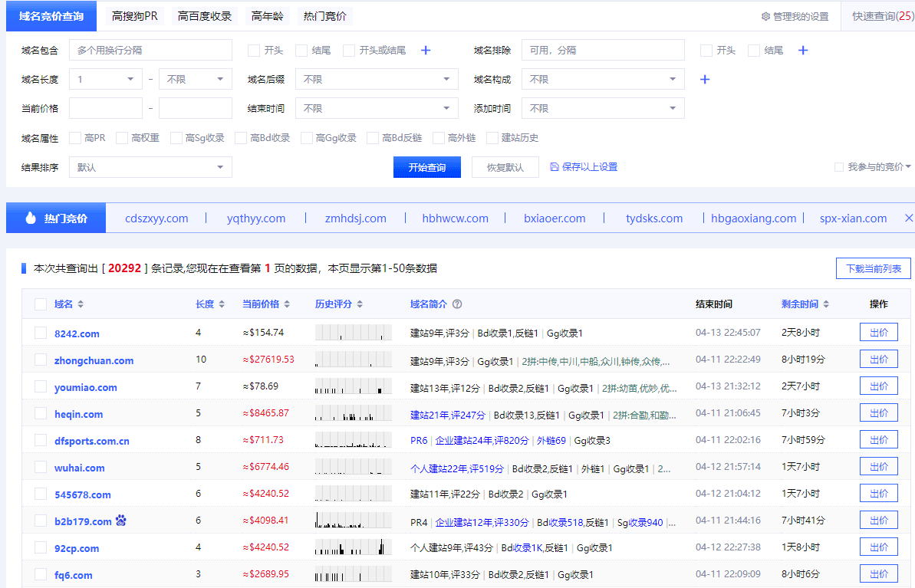Switch to the 高搜狗PR tab
The image size is (915, 588).
[134, 16]
